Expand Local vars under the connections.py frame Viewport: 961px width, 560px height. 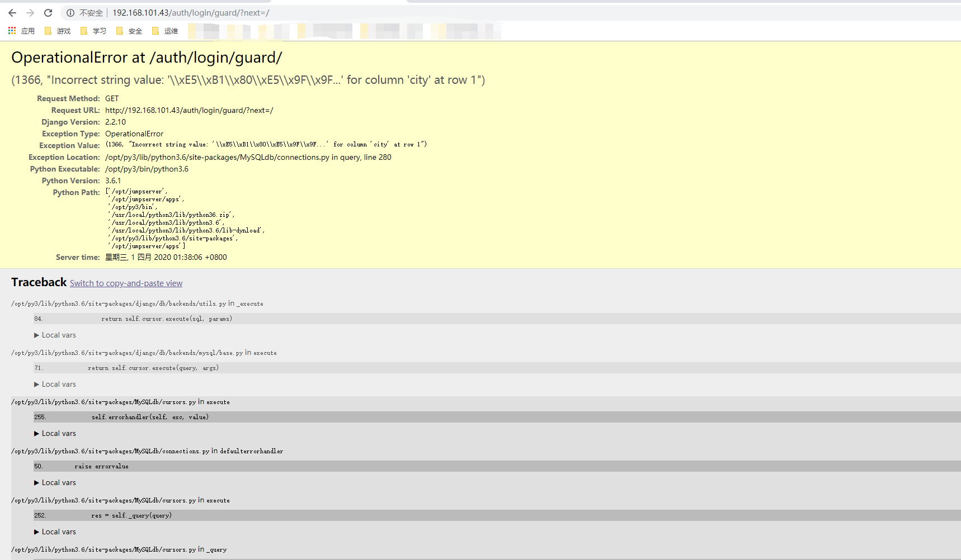click(55, 482)
